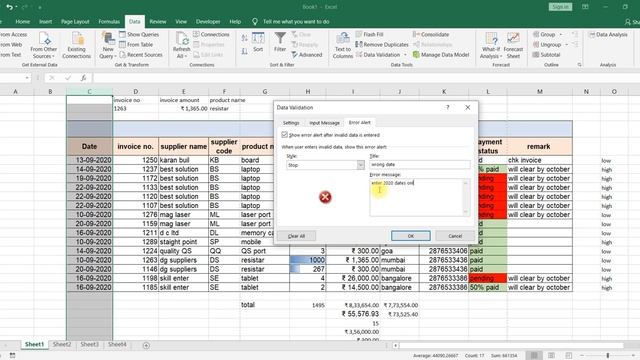
Task: Open the Formulas ribbon tab
Action: pos(109,22)
